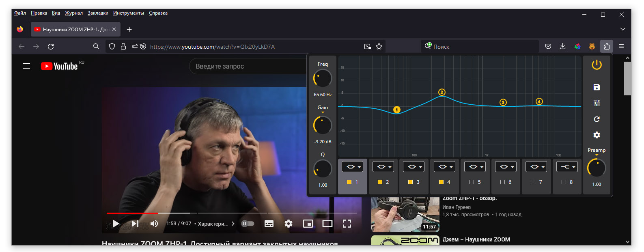Image resolution: width=644 pixels, height=252 pixels.
Task: Select EQ node 2 on the curve
Action: coord(442,92)
